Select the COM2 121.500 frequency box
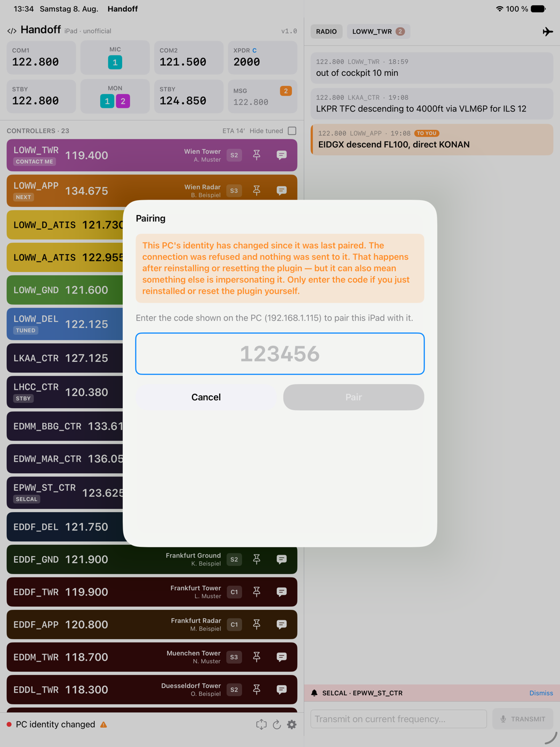The height and width of the screenshot is (747, 560). tap(189, 57)
